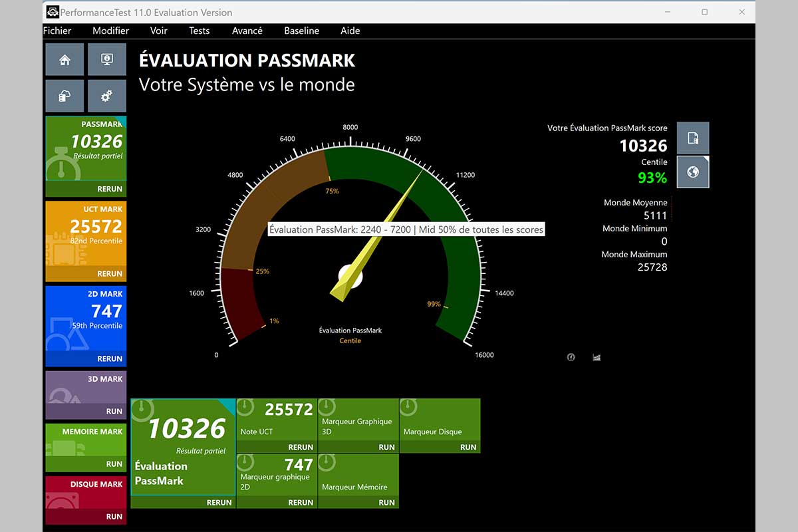Click the clock icon on Note UCT tile
The width and height of the screenshot is (798, 532).
click(x=245, y=408)
